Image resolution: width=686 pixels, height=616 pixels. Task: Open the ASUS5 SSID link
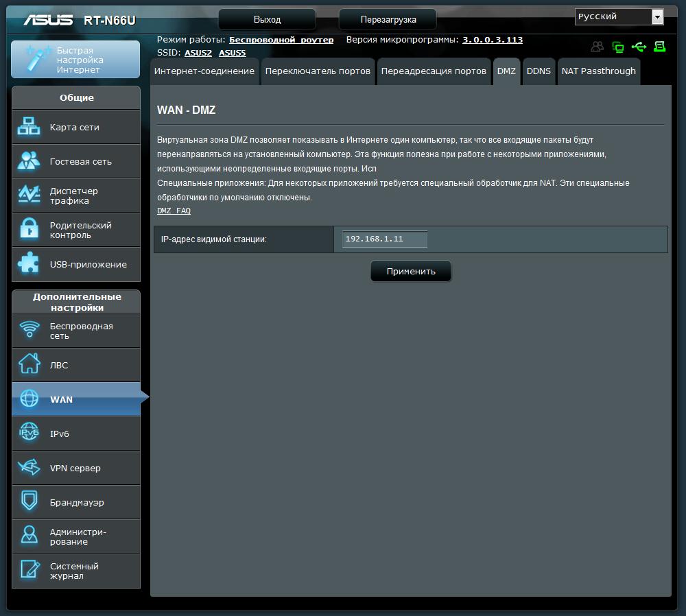pos(233,53)
